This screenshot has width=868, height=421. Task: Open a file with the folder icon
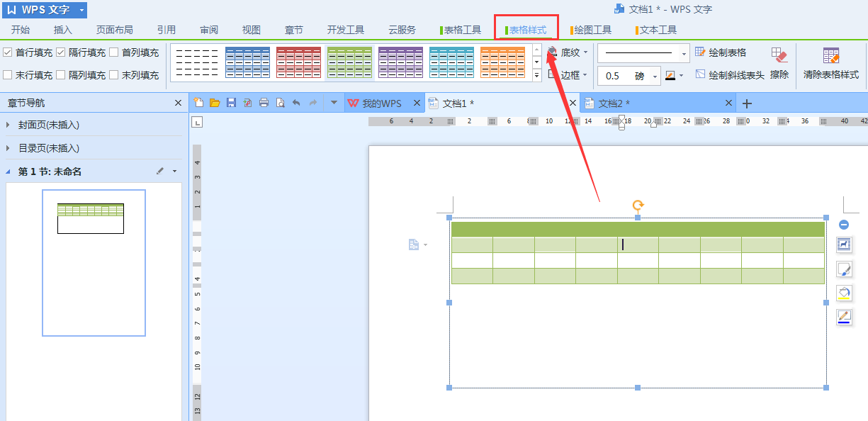(215, 103)
